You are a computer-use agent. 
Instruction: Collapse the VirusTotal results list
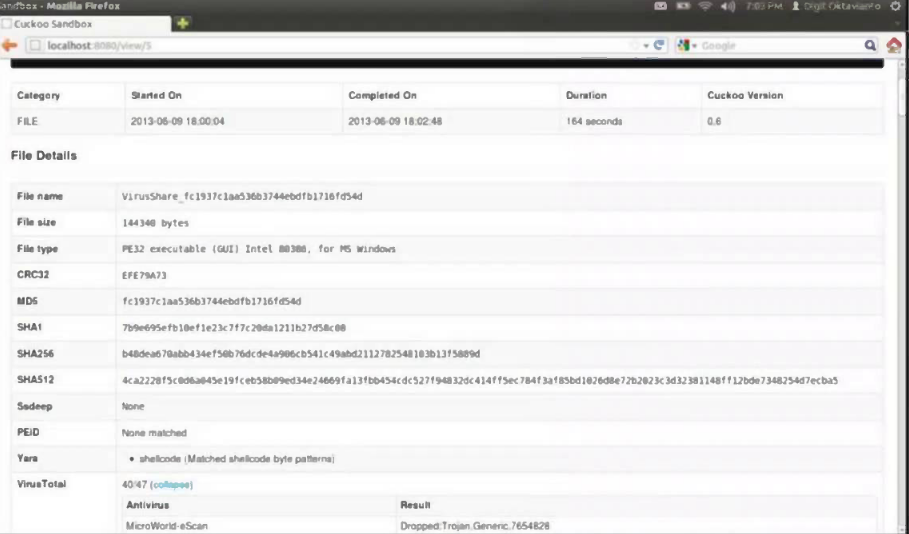172,485
